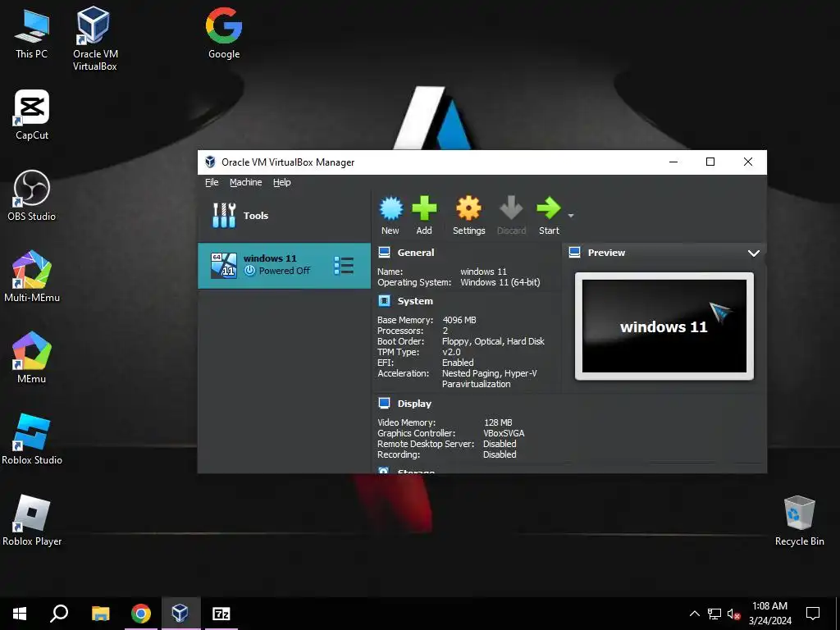Click Operating System value Windows 11 (64-bit)
The width and height of the screenshot is (840, 630).
pos(500,282)
